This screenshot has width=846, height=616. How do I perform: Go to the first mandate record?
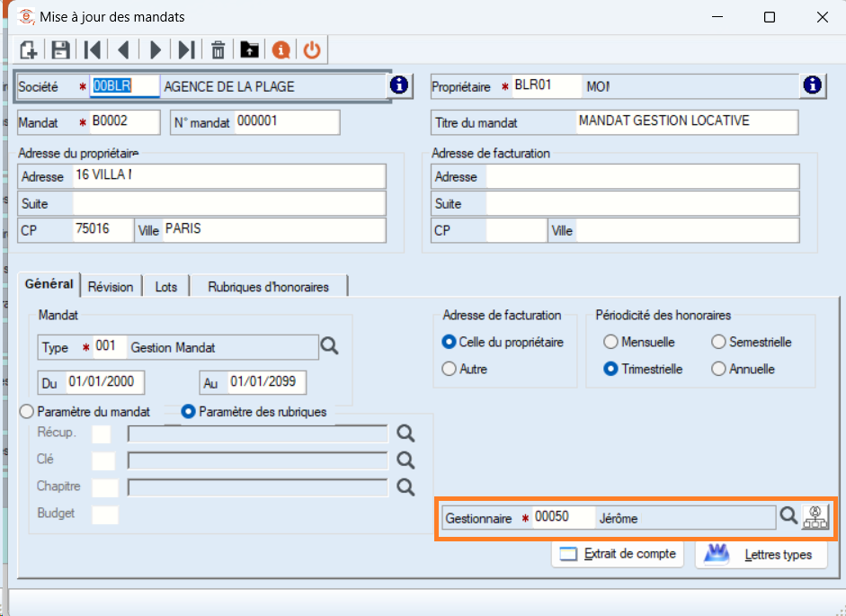(x=93, y=50)
